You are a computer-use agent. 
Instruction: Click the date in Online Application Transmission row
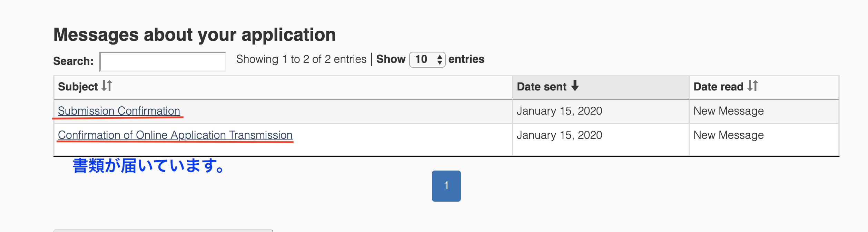click(559, 135)
